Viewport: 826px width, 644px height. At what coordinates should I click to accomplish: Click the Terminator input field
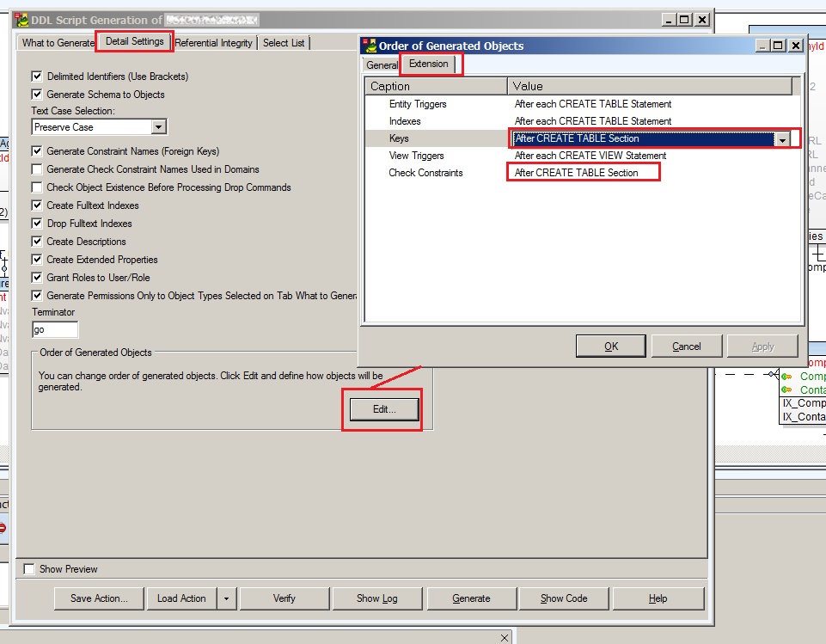click(55, 330)
